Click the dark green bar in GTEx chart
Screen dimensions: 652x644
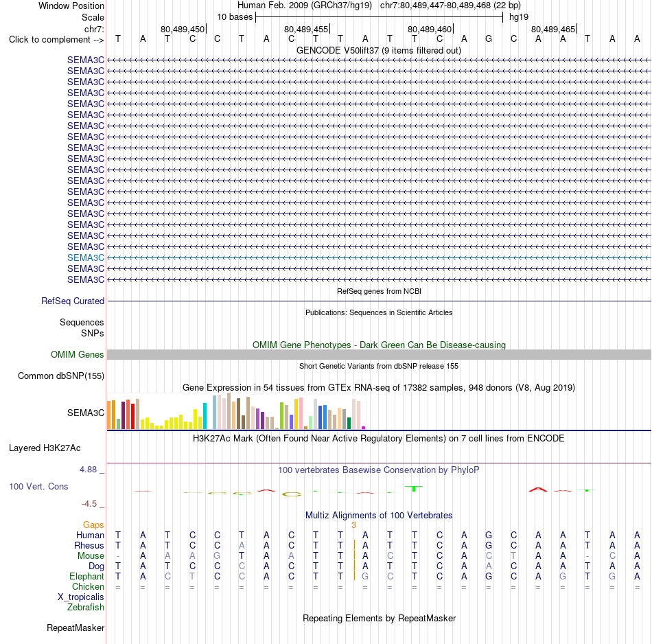tap(349, 423)
